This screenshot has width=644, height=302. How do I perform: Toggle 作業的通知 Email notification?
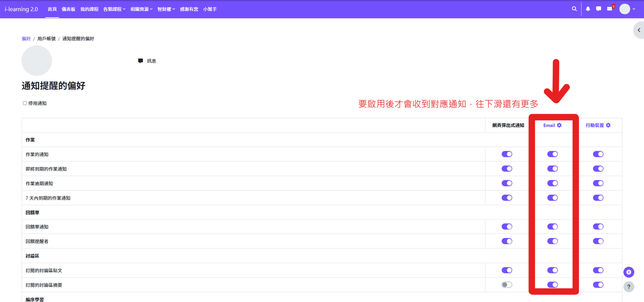click(x=552, y=154)
